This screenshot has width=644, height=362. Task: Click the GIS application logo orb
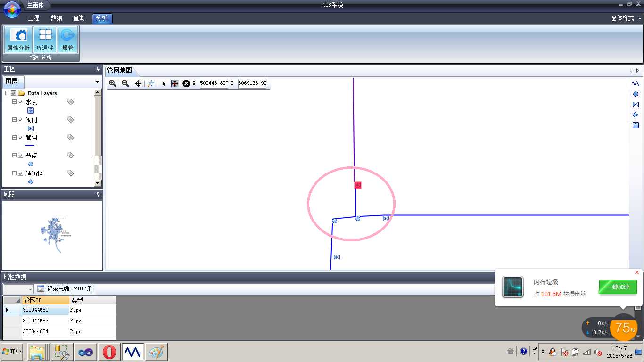click(x=12, y=9)
